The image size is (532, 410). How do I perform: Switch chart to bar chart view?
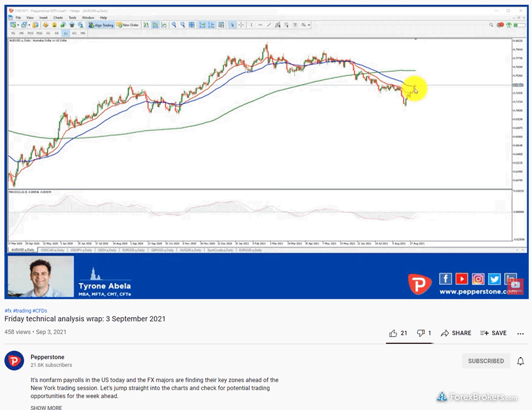146,25
